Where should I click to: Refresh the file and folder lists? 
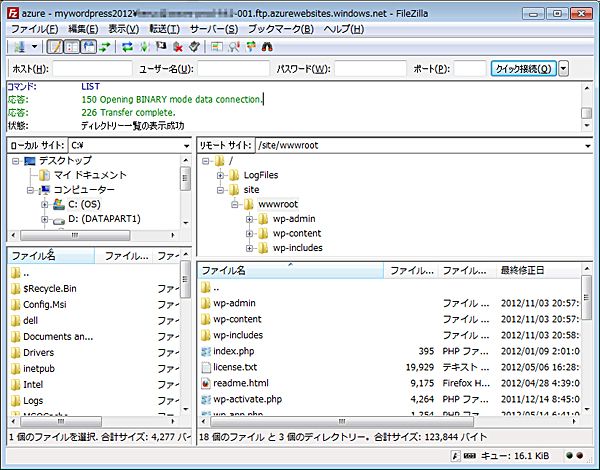(127, 47)
